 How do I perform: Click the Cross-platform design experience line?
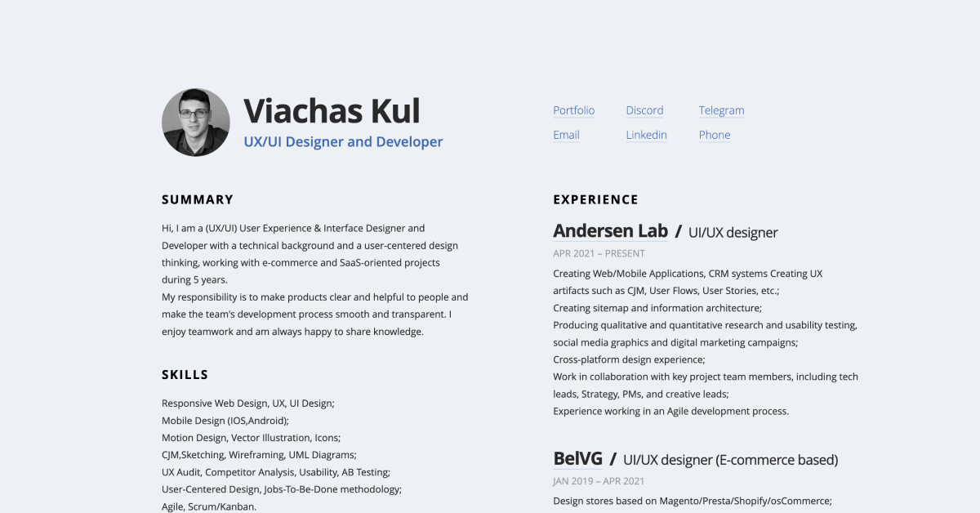click(629, 359)
